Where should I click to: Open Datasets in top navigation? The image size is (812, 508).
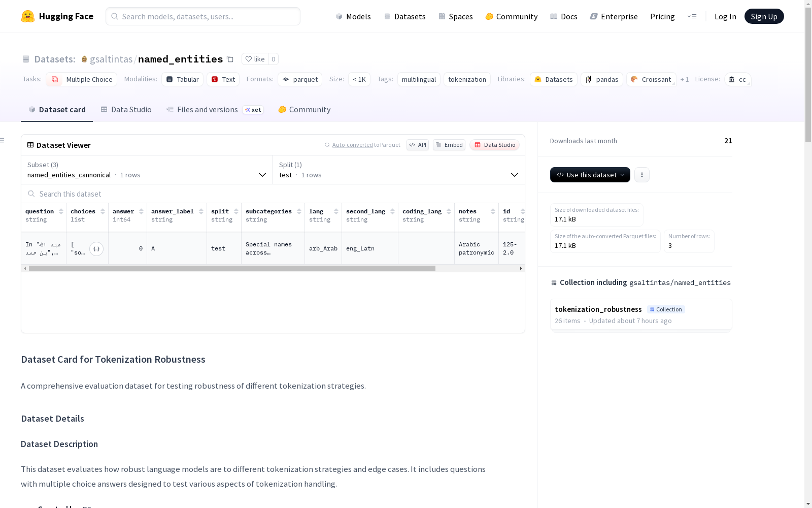click(404, 16)
